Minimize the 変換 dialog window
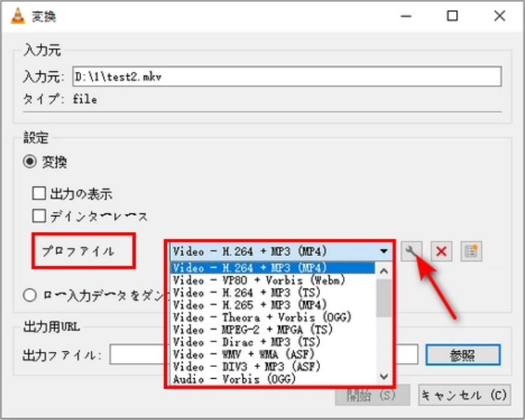 pos(406,16)
